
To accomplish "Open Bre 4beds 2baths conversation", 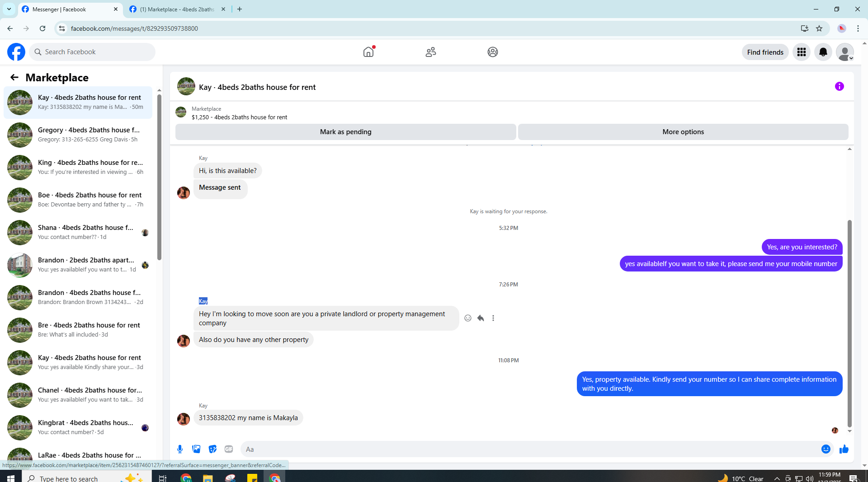I will tap(78, 330).
